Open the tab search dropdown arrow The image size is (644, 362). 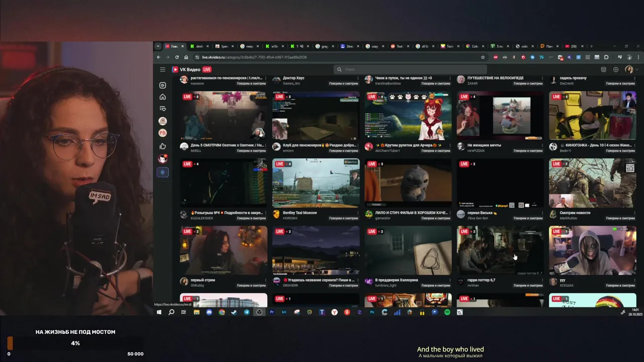pyautogui.click(x=158, y=46)
